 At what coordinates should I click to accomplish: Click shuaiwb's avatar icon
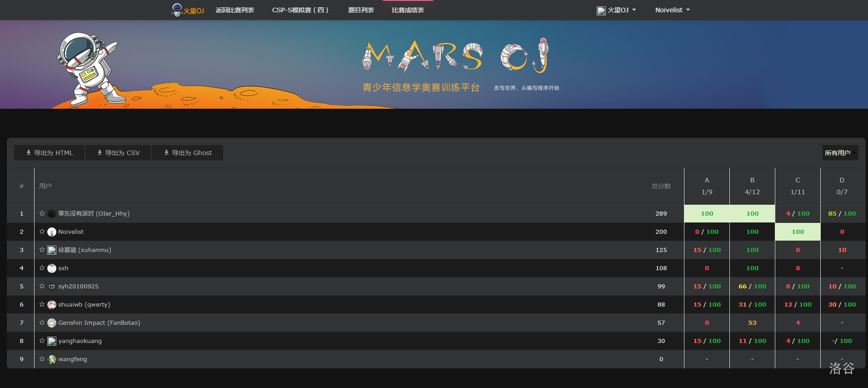(x=52, y=305)
